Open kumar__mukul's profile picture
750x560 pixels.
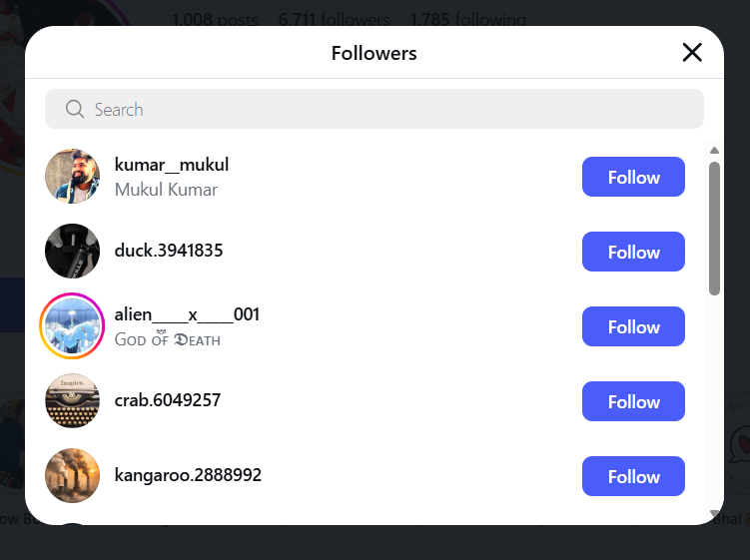tap(73, 177)
